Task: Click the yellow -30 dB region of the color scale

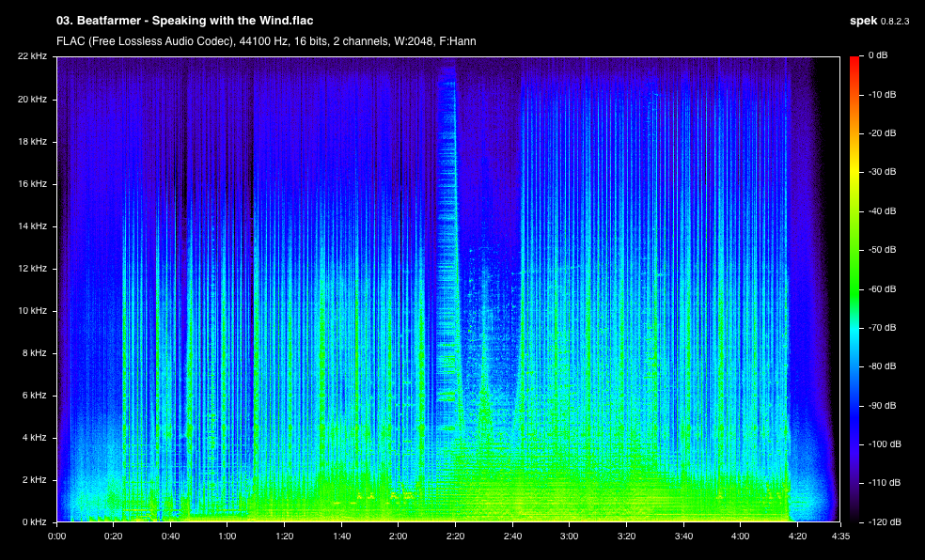Action: click(854, 172)
